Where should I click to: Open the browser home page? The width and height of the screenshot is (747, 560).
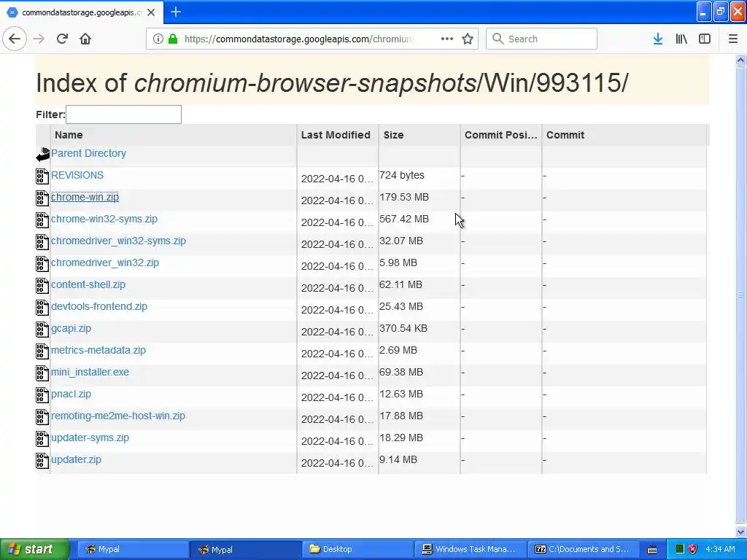point(85,39)
